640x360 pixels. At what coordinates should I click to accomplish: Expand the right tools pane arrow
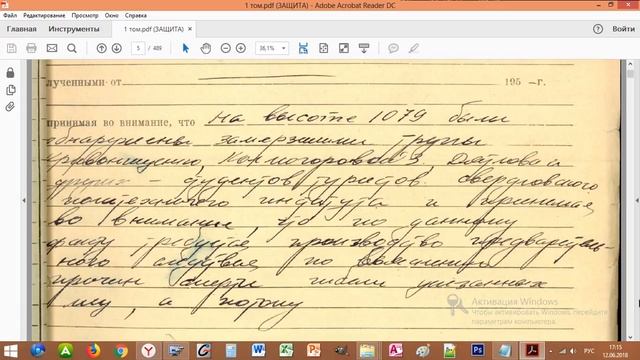tap(637, 200)
